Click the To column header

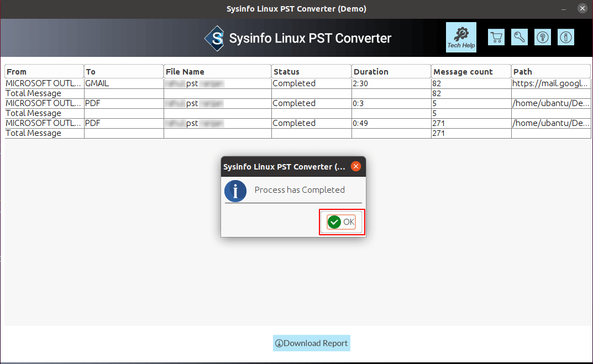pyautogui.click(x=124, y=71)
